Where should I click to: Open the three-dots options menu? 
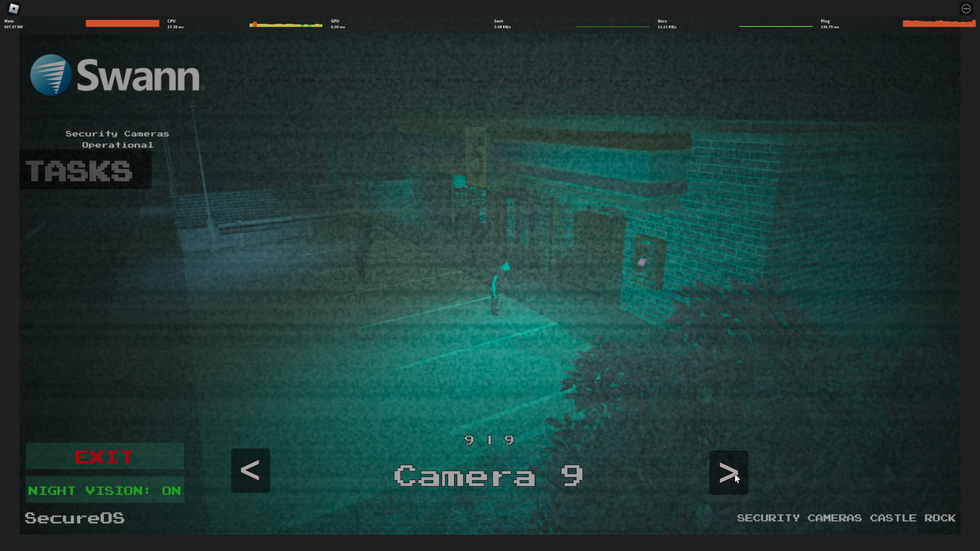[x=966, y=8]
